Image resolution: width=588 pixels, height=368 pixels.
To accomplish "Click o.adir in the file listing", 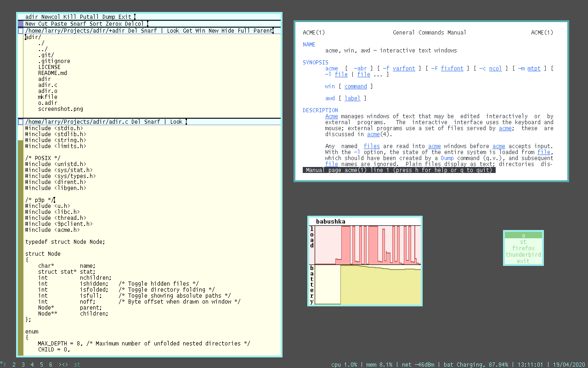I will [x=48, y=103].
